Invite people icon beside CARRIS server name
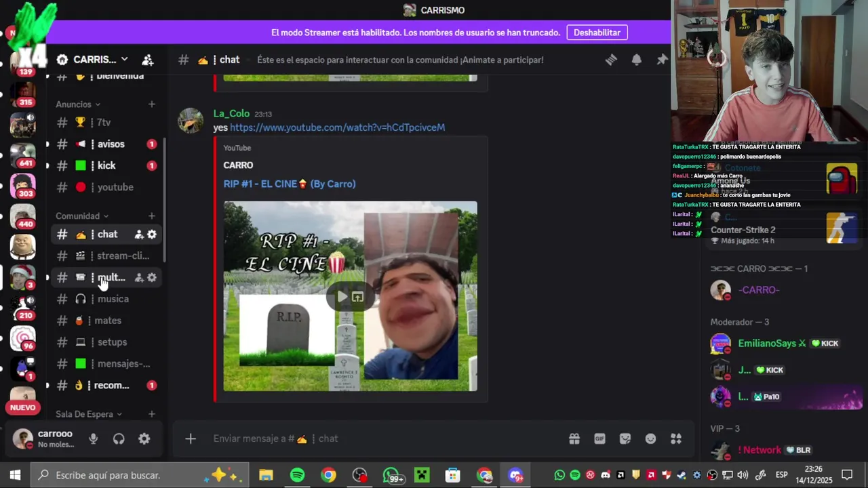The height and width of the screenshot is (488, 868). [x=147, y=60]
